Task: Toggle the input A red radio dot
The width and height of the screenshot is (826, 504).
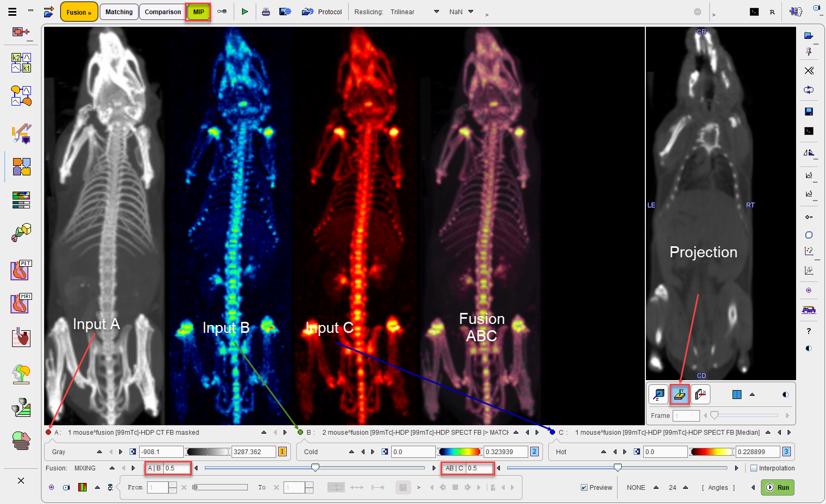Action: [x=48, y=433]
